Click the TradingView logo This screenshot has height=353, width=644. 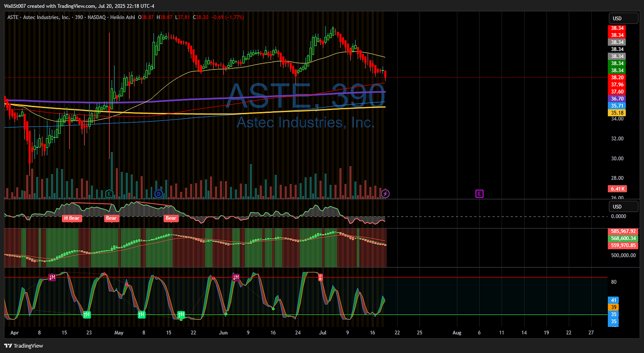pos(8,345)
